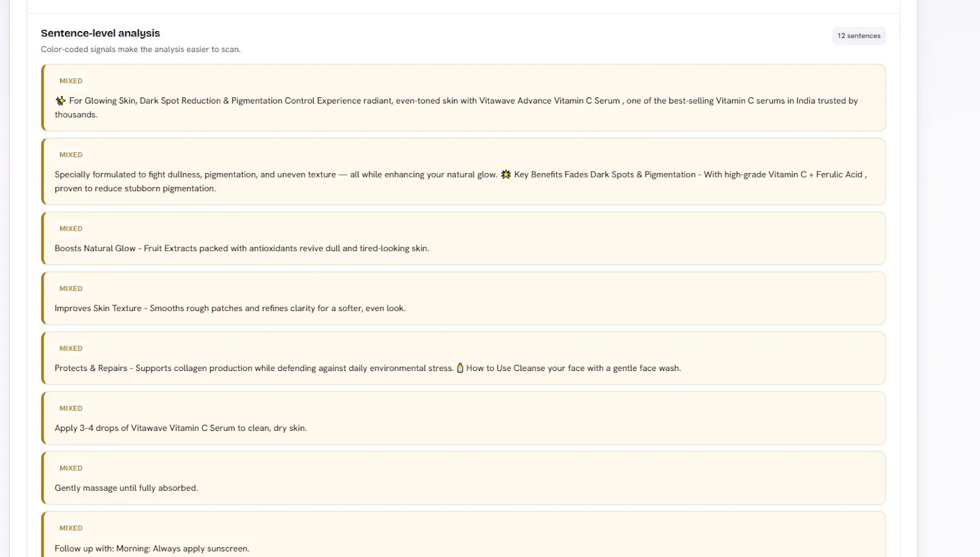Select the "Sentence-level analysis" heading

pyautogui.click(x=100, y=33)
